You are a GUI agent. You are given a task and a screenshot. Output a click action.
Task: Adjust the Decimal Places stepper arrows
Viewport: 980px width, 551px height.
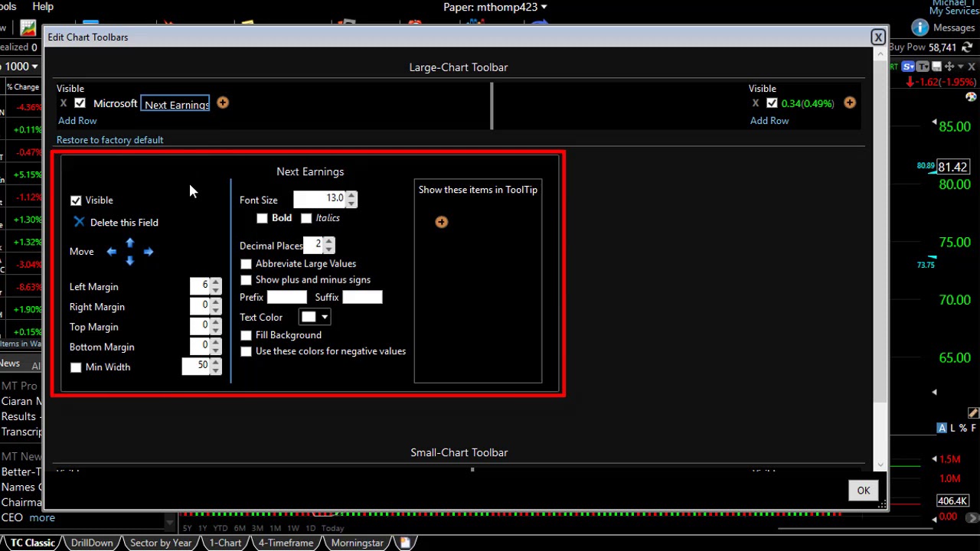tap(329, 245)
